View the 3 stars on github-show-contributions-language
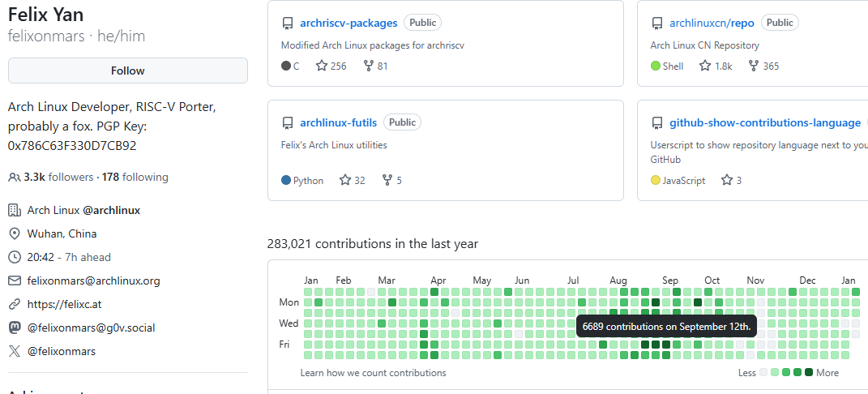This screenshot has height=394, width=868. click(x=731, y=181)
